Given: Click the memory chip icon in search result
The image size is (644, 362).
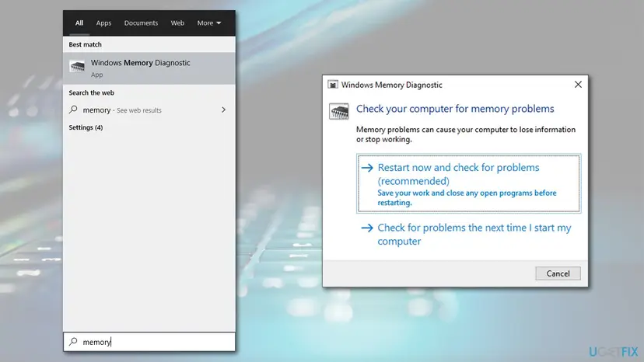Looking at the screenshot, I should click(x=77, y=67).
